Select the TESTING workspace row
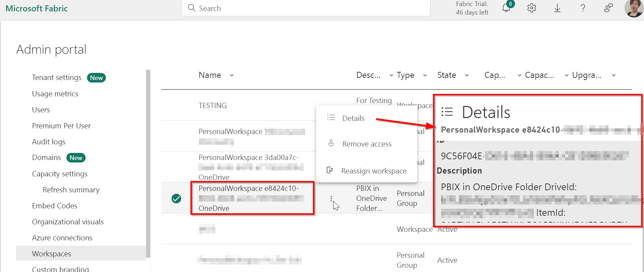This screenshot has height=272, width=644. pos(212,106)
